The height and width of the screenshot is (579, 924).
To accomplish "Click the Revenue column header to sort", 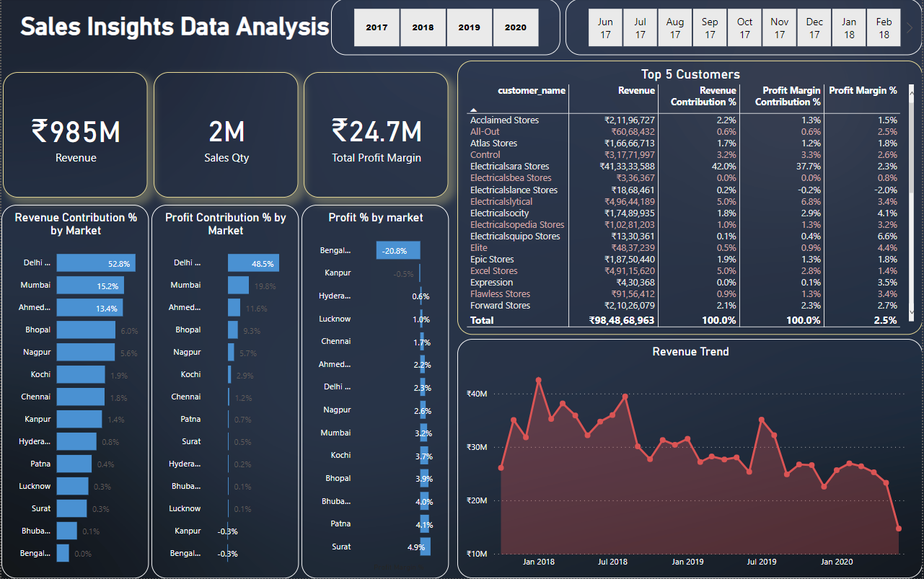I will (637, 90).
